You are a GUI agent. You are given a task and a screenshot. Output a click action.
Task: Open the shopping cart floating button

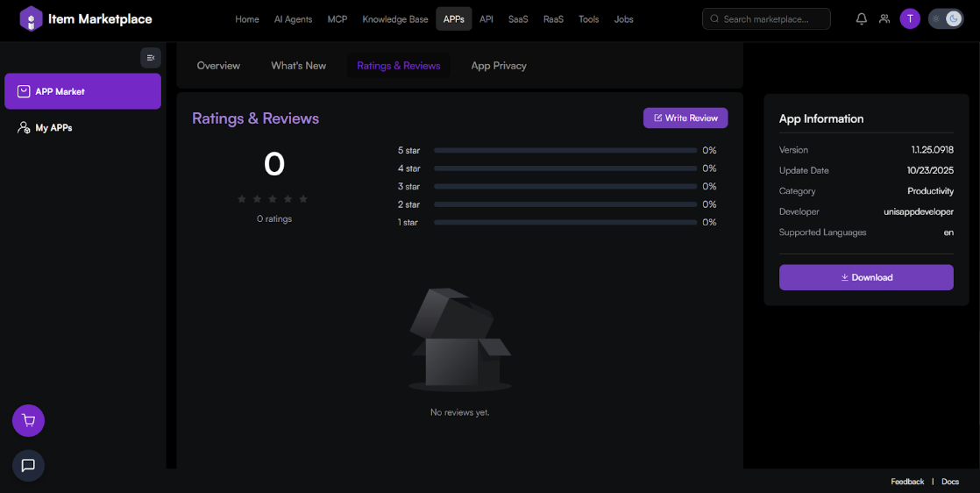28,421
